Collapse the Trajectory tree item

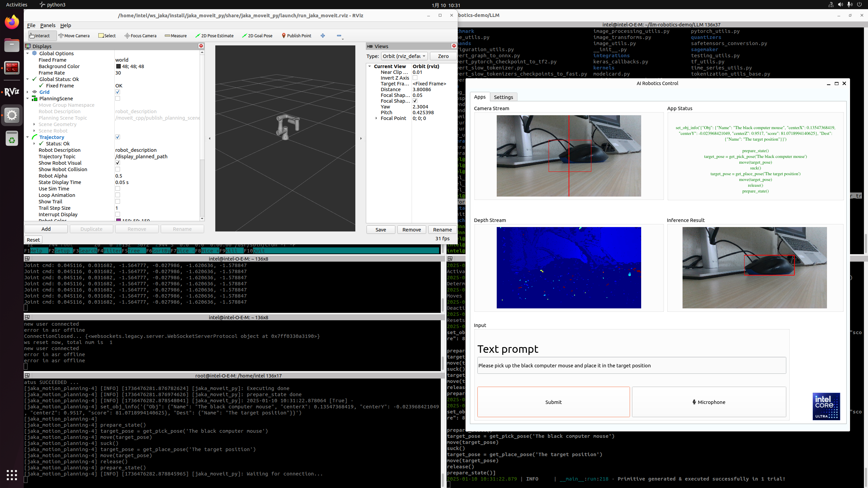pyautogui.click(x=28, y=137)
